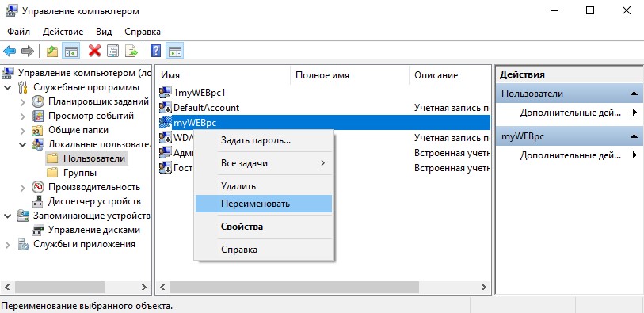
Task: Expand the Просмотр событий node
Action: click(23, 116)
